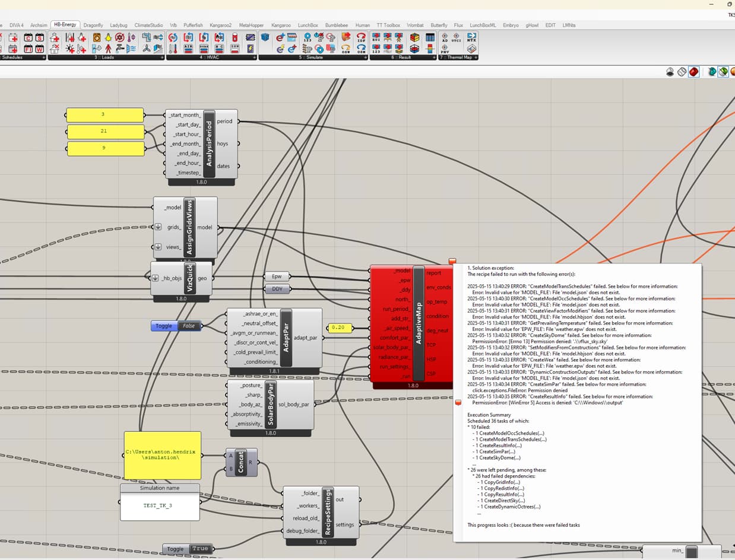Click the PMV thermal map icon

tap(445, 49)
